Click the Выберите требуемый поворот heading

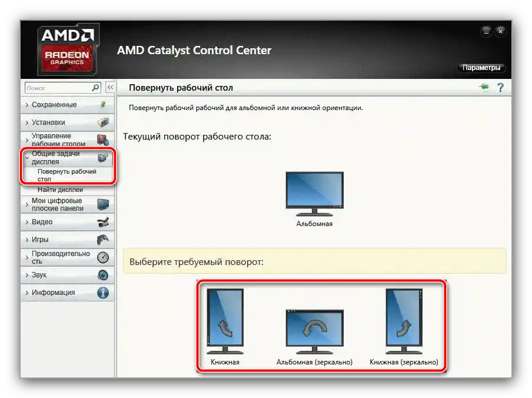click(197, 262)
